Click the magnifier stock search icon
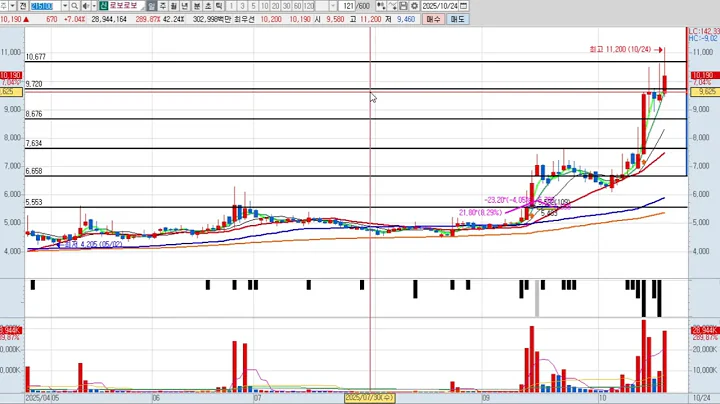This screenshot has height=404, width=720. [74, 6]
